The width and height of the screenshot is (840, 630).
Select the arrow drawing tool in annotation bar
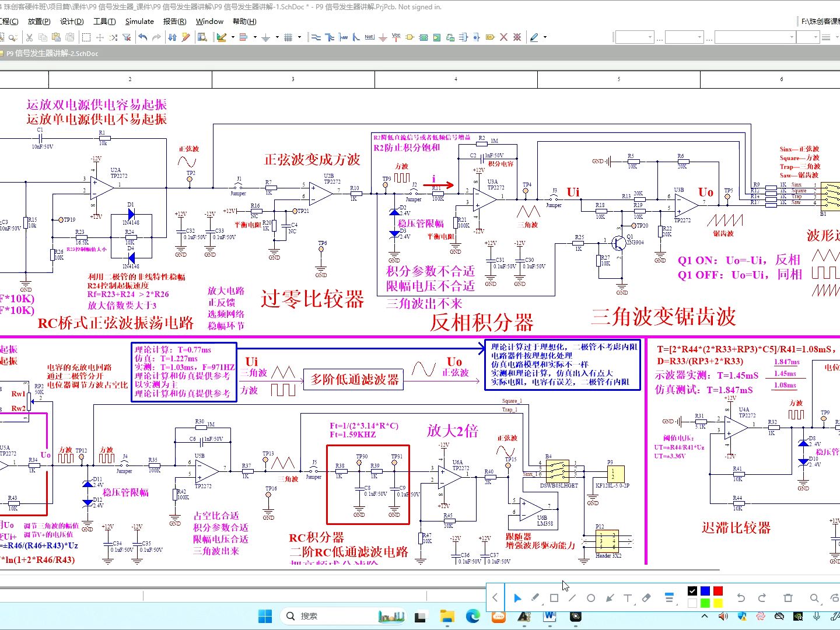[610, 598]
